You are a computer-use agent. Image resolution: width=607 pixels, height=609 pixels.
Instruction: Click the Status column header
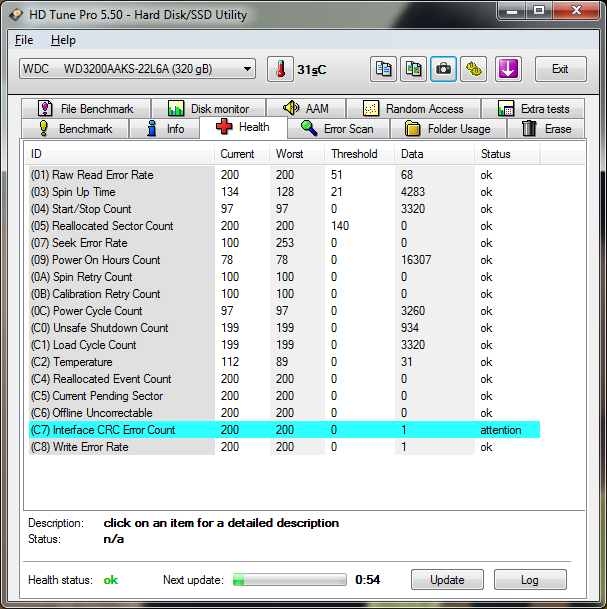click(x=507, y=154)
